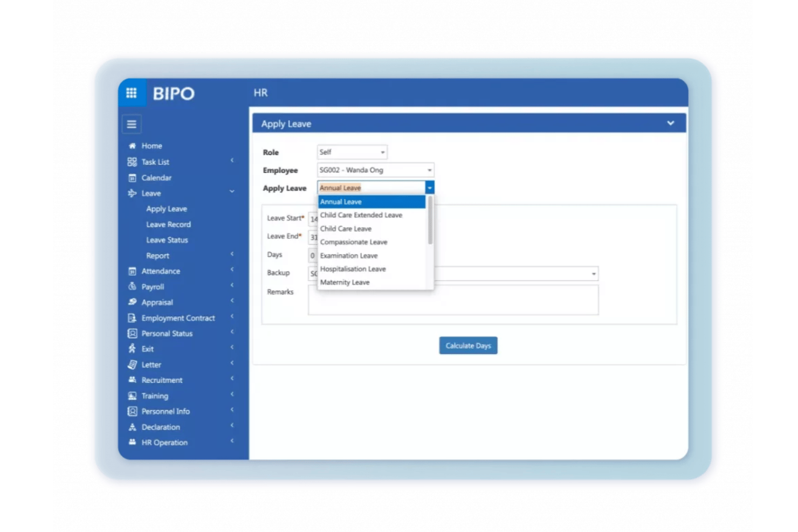Click the Home icon in sidebar
The height and width of the screenshot is (532, 798).
132,146
